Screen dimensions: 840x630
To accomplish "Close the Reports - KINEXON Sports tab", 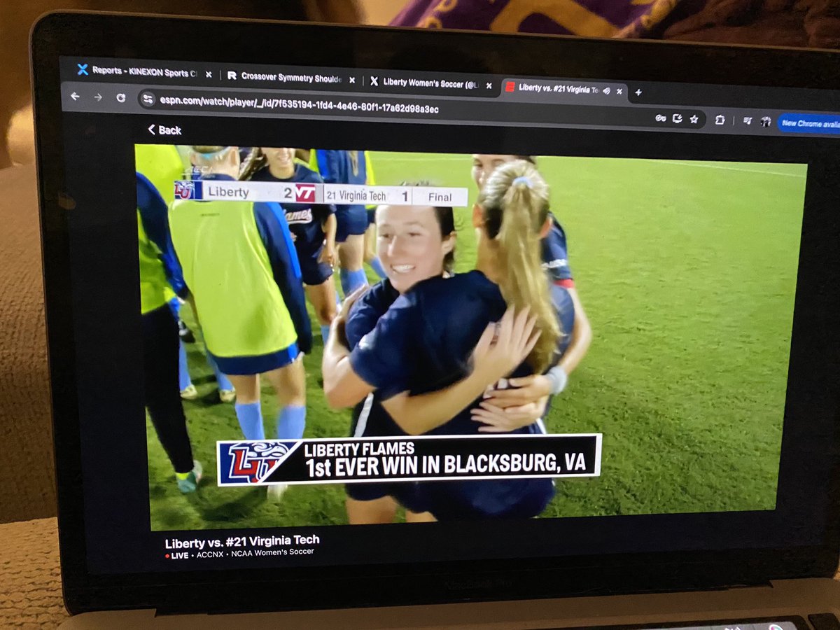I will click(208, 74).
